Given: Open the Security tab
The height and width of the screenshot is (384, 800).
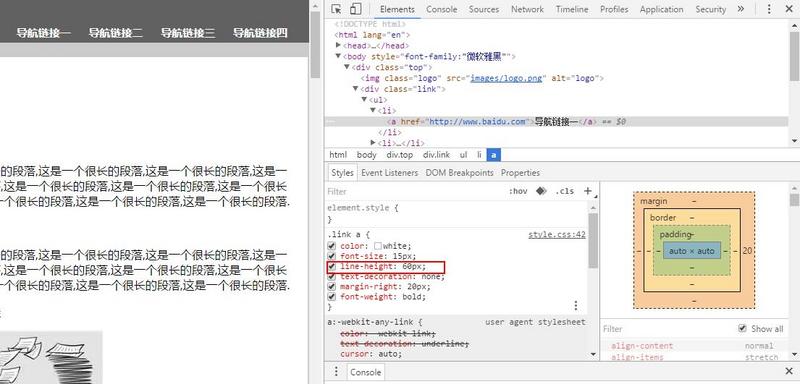Looking at the screenshot, I should click(710, 9).
